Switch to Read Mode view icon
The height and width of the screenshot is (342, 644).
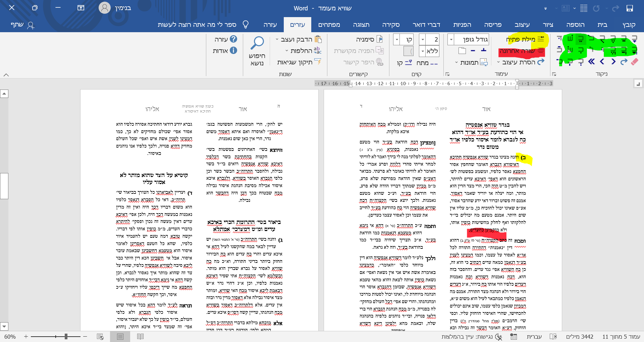pos(140,337)
